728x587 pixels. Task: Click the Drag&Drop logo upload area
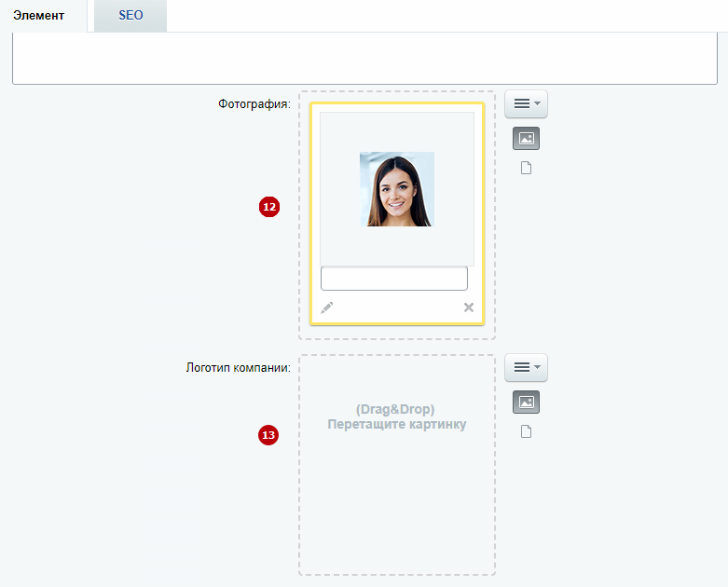click(x=397, y=465)
